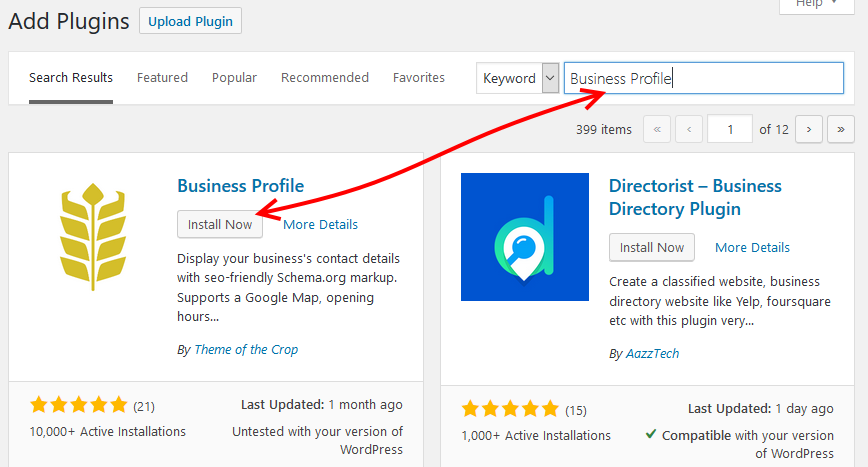Click the 399 items count text

(603, 129)
